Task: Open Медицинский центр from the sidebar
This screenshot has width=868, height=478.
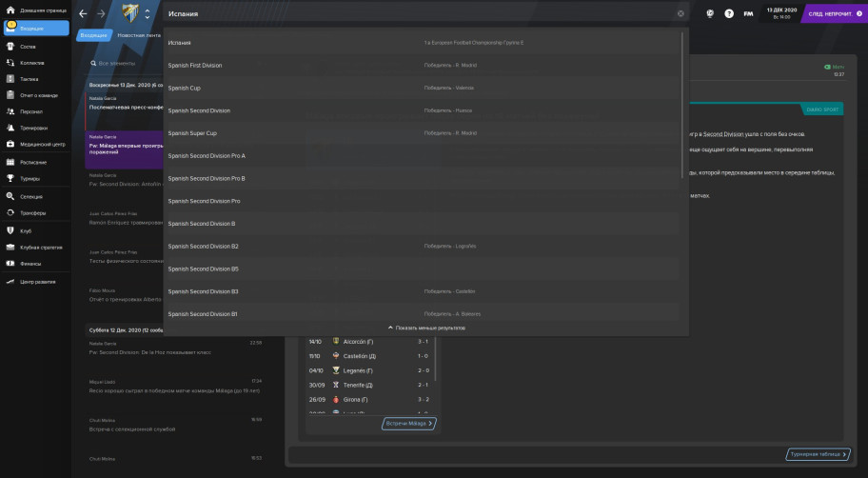Action: click(x=10, y=145)
